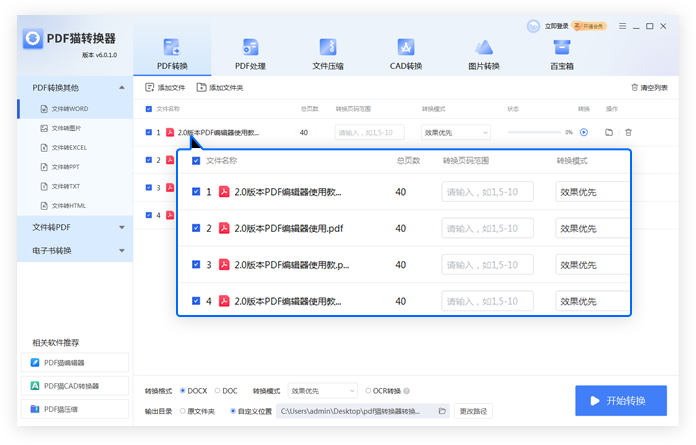Click the PDF猫转换器 logo icon

(32, 39)
